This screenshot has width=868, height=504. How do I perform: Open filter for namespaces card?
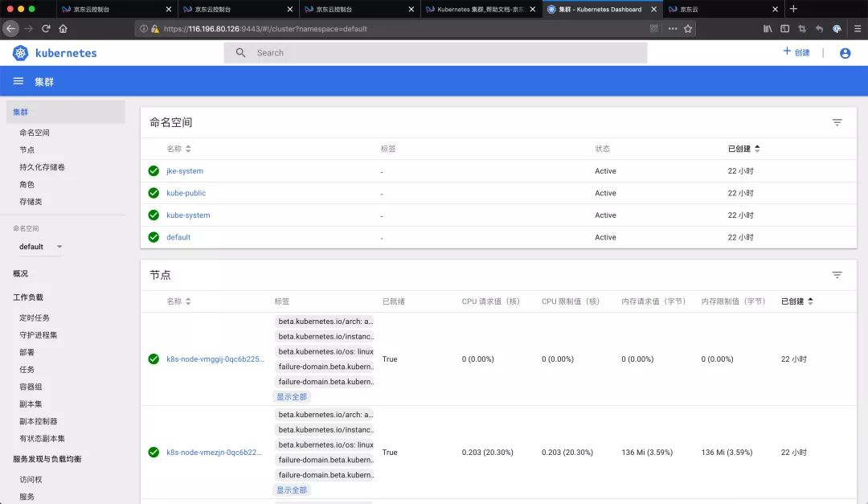(x=837, y=122)
